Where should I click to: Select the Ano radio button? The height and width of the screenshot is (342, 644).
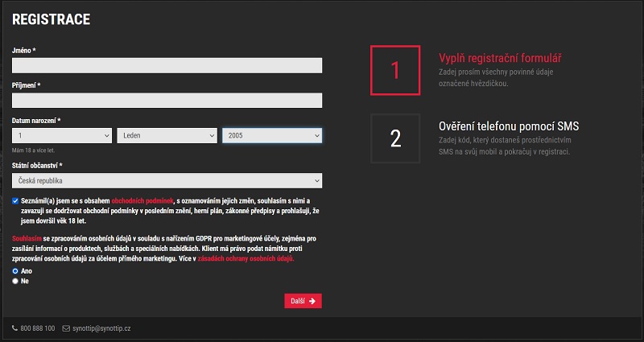15,271
